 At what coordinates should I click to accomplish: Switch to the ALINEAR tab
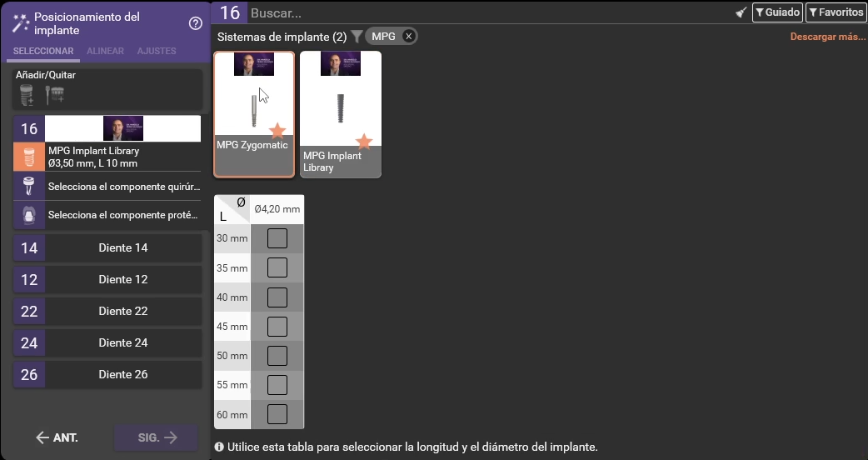click(x=105, y=51)
